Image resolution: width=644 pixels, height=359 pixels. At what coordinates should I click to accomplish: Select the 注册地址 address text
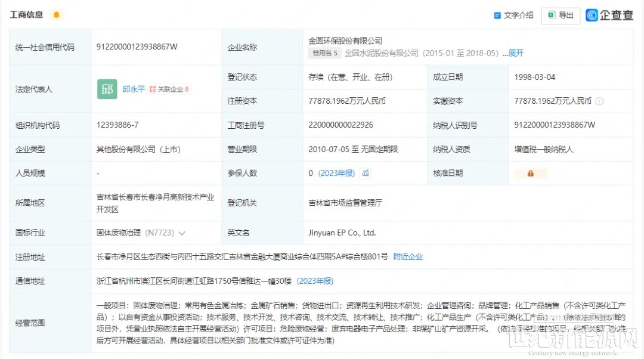point(242,256)
